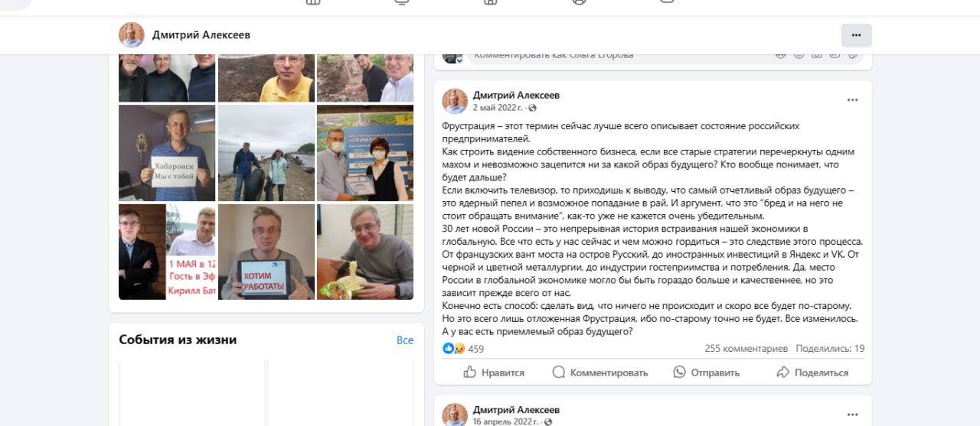Click author avatar on the May 2 post
This screenshot has width=980, height=426.
click(455, 102)
